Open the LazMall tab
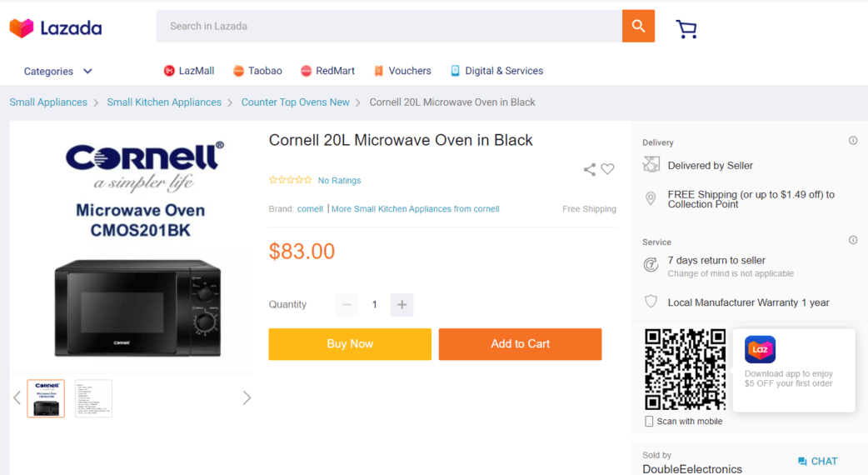The image size is (868, 475). 189,71
